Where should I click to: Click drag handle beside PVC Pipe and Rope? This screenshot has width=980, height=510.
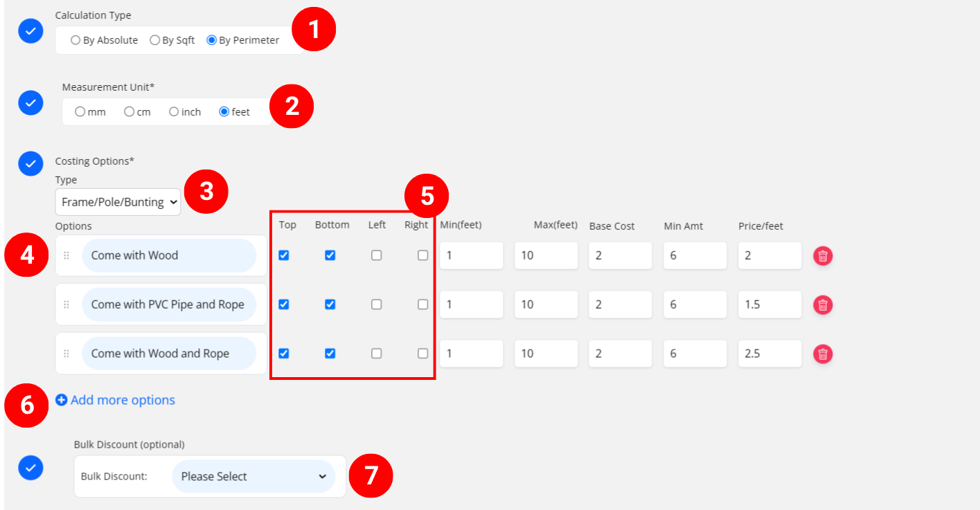[x=66, y=304]
